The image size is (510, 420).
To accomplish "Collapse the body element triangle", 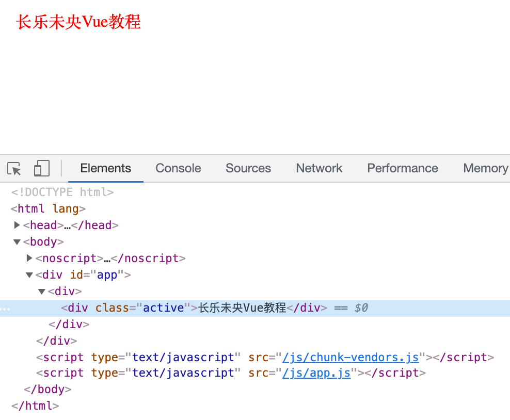I will click(x=17, y=242).
